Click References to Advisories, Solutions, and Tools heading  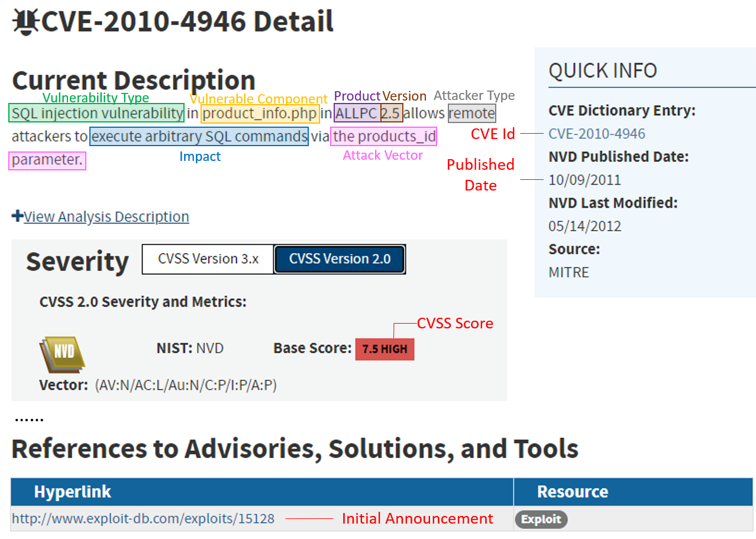click(x=295, y=448)
